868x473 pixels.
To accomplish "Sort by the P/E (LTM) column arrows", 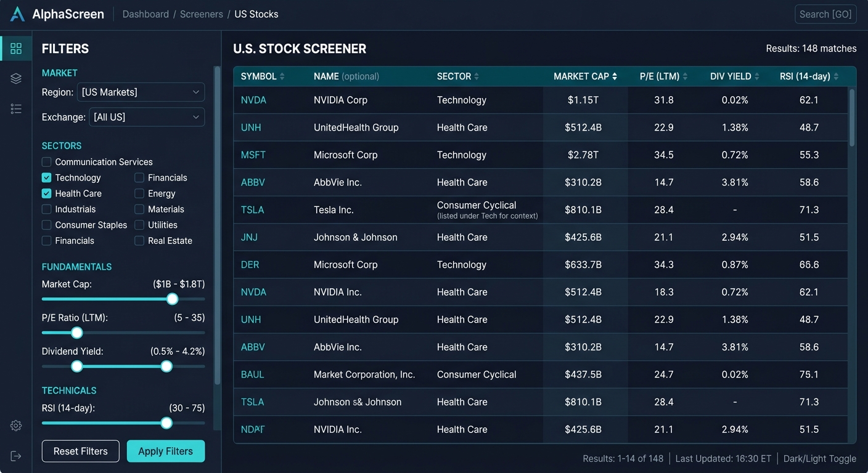I will 685,76.
